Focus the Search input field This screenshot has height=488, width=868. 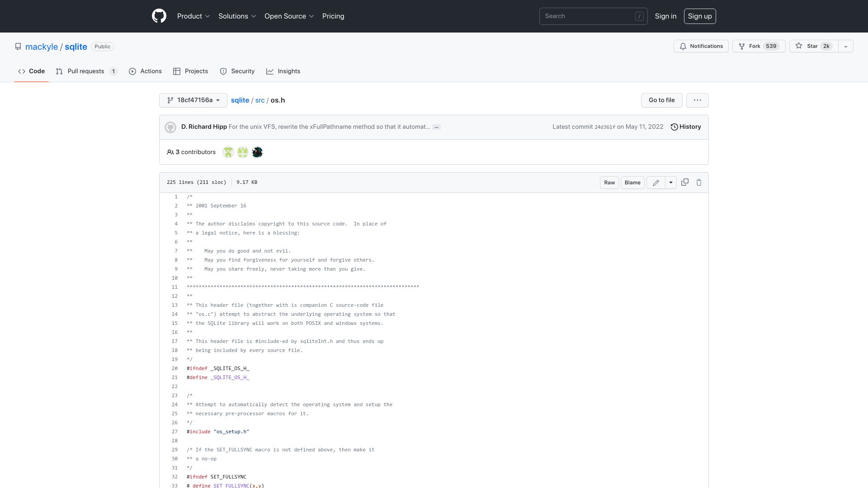pos(594,16)
